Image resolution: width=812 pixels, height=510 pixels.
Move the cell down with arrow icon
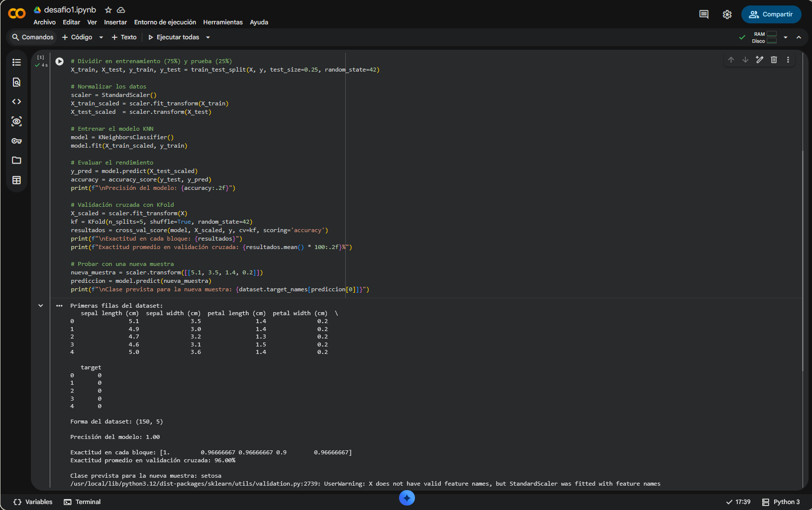[x=745, y=60]
